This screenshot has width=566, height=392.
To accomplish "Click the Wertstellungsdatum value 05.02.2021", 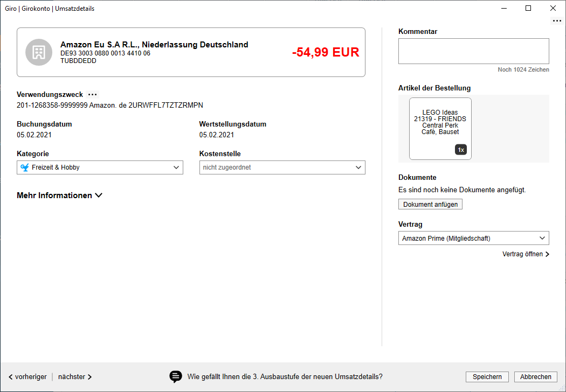I will coord(217,135).
